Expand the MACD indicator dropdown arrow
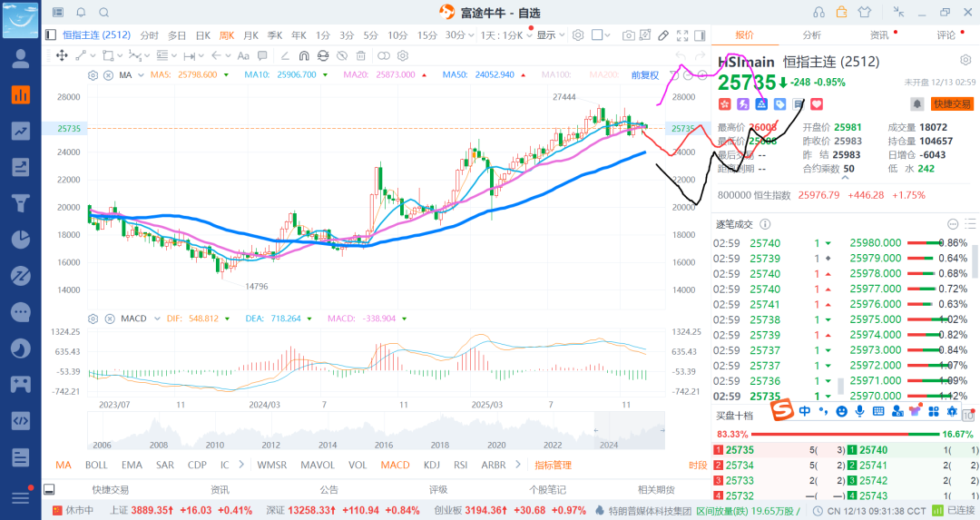Screen dimensions: 980x520 [157, 319]
